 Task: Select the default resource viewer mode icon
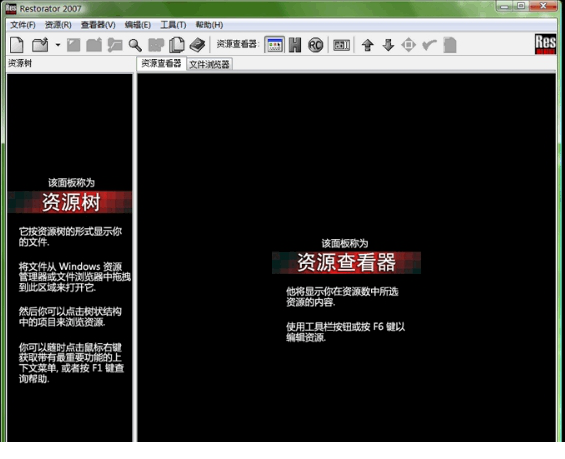pyautogui.click(x=274, y=45)
